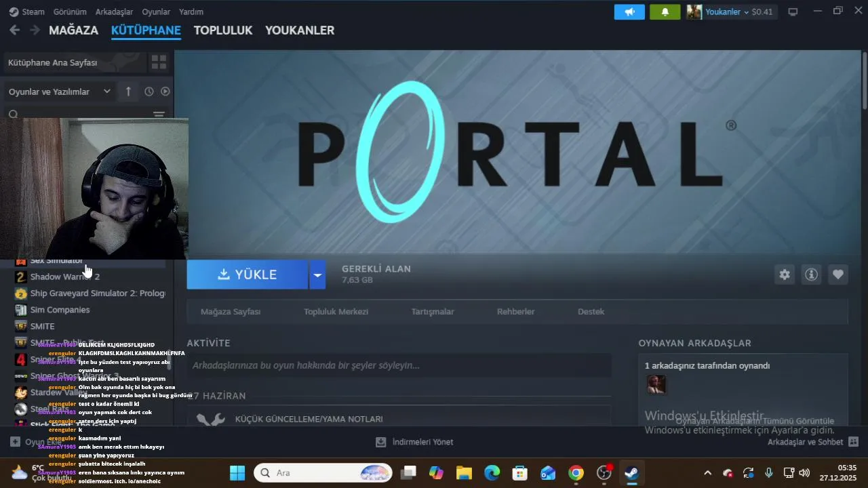Click the taskbar Ara search box
Screen dimensions: 868x488
pos(323,472)
